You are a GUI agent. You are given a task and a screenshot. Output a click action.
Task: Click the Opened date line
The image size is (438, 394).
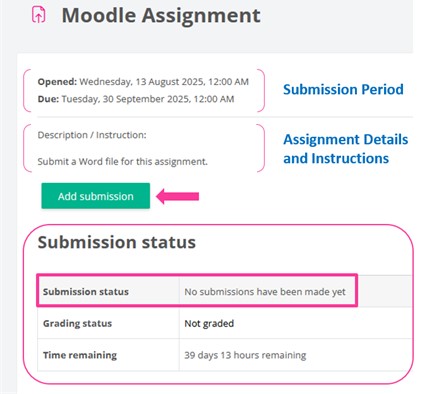[143, 82]
